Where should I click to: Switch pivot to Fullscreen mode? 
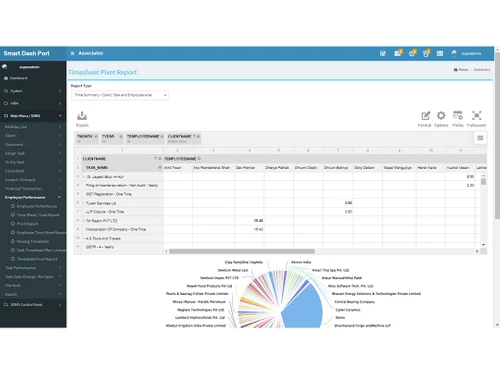coord(477,115)
